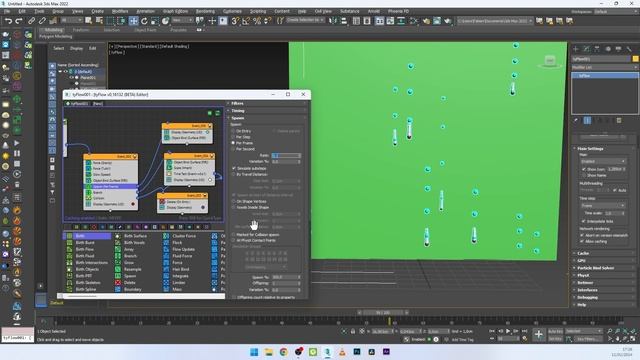Select the Cluster Force operator icon
Viewport: 640px width, 360px height.
click(166, 236)
